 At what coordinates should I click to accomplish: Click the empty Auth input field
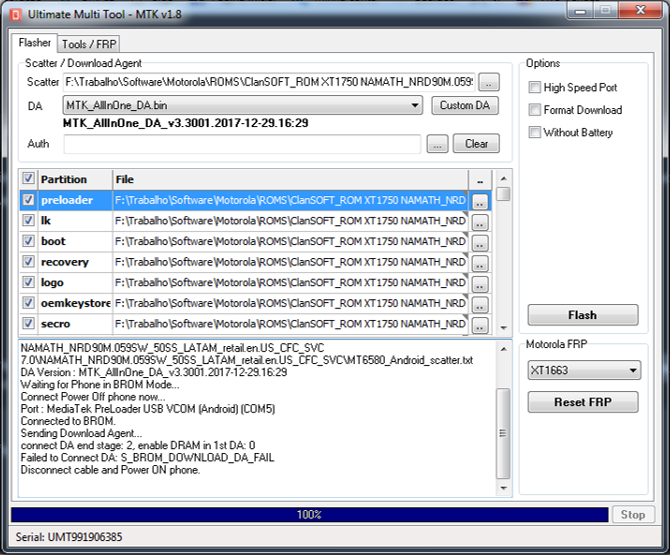(242, 144)
